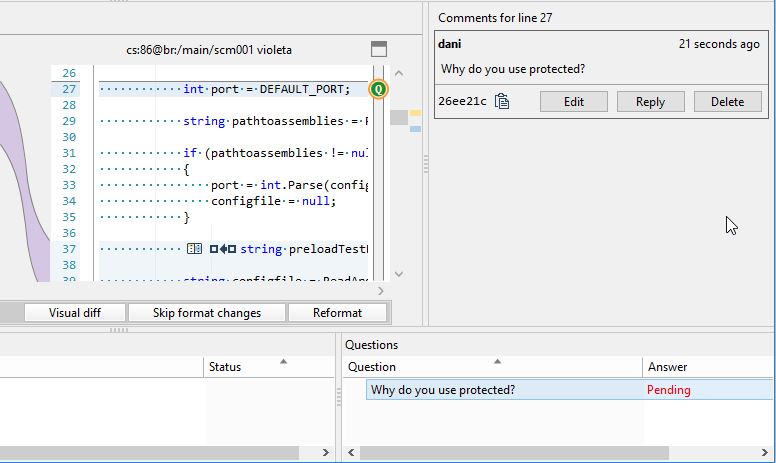
Task: Click the comment id 26ee21c
Action: pyautogui.click(x=462, y=101)
